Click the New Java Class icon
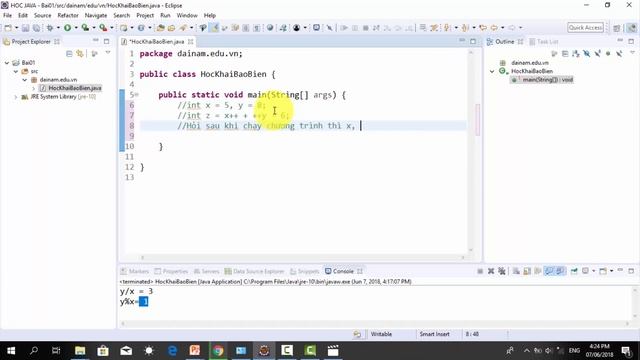Viewport: 640px width, 360px height. [x=141, y=28]
